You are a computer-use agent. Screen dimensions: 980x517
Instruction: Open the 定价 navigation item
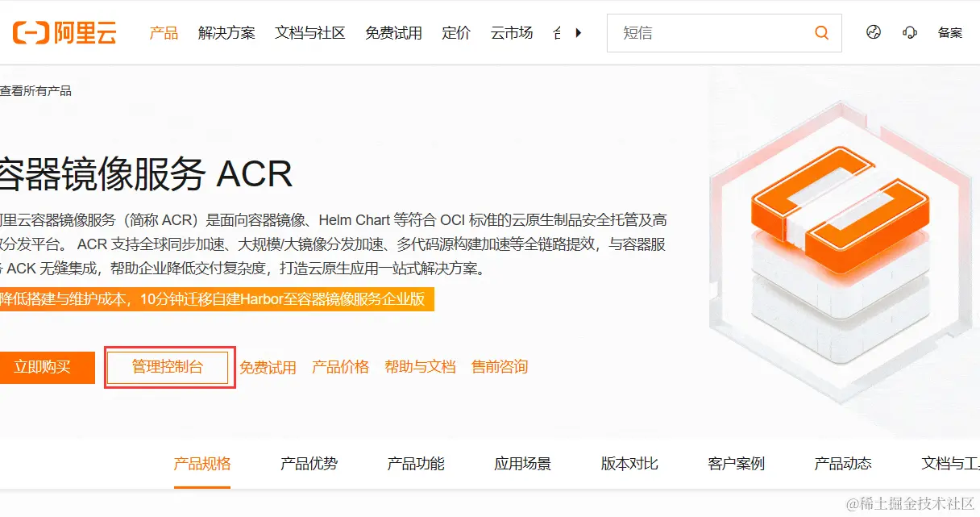456,33
